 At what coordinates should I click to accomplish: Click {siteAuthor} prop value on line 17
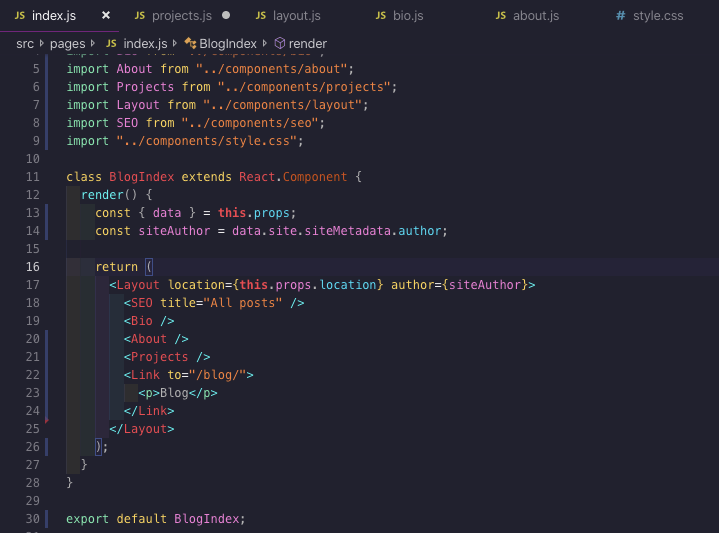tap(485, 284)
